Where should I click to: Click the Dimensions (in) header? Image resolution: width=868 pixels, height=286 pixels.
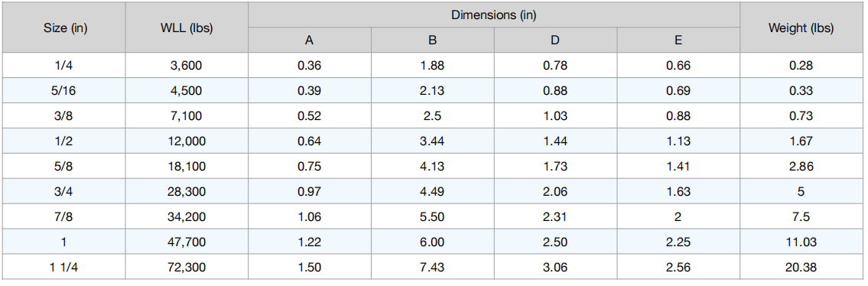(x=494, y=15)
